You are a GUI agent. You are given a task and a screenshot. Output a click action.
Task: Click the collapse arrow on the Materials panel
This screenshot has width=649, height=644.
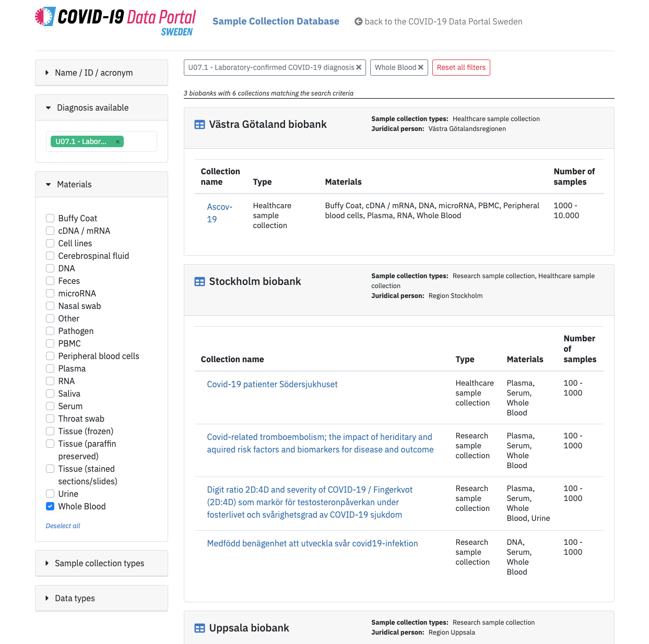[x=47, y=184]
